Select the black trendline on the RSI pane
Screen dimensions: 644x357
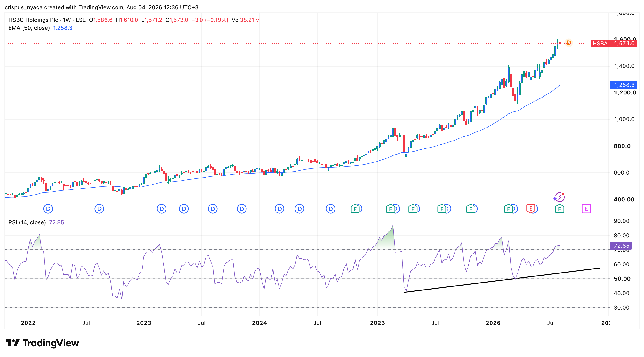coord(502,280)
